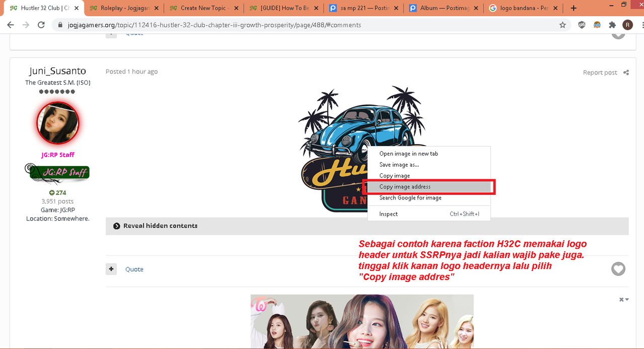Screen dimensions: 644x349
Task: Like Juni_Susanto's post with heart icon
Action: tap(618, 269)
